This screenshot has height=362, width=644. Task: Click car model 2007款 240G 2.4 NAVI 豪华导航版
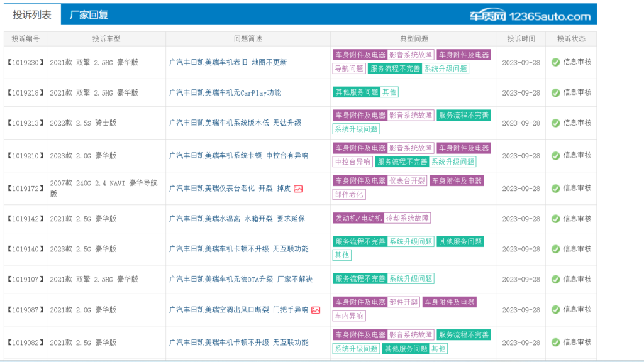tap(104, 189)
